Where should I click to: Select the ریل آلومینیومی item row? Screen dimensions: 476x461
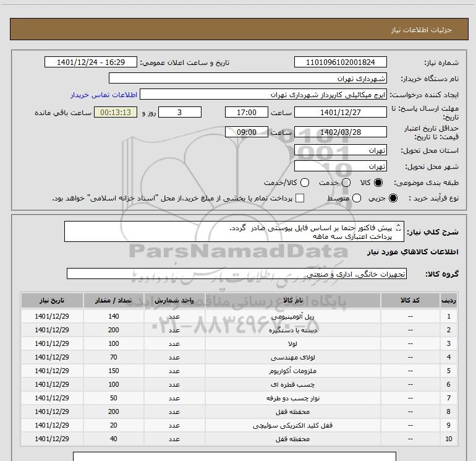click(x=239, y=316)
